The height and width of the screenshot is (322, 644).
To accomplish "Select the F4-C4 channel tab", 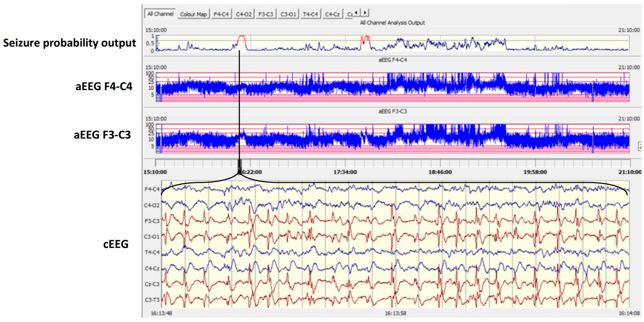I will coord(221,14).
